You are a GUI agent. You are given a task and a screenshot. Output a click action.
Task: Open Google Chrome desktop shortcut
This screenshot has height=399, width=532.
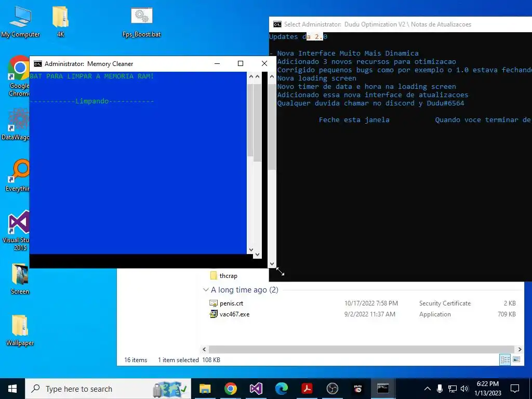pyautogui.click(x=19, y=76)
